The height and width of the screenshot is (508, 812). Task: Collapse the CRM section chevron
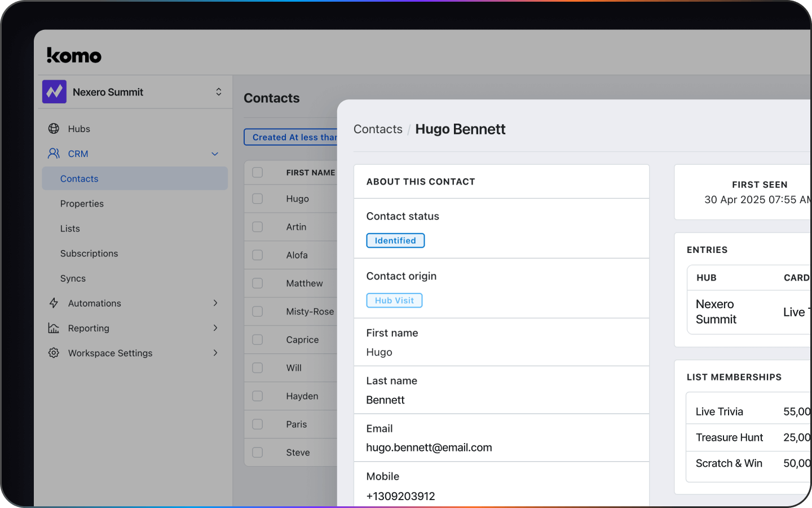click(215, 154)
